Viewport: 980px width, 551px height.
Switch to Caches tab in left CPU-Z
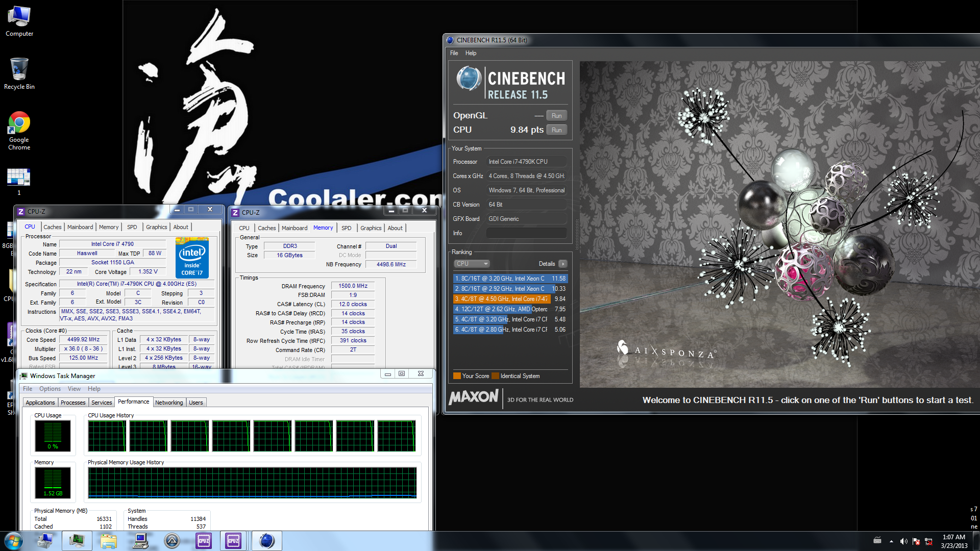[52, 227]
